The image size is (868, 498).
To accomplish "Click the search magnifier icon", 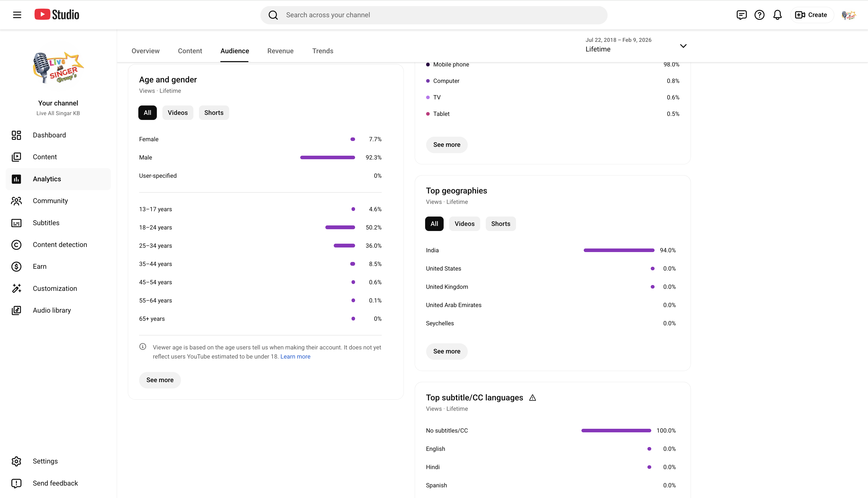I will [x=273, y=15].
